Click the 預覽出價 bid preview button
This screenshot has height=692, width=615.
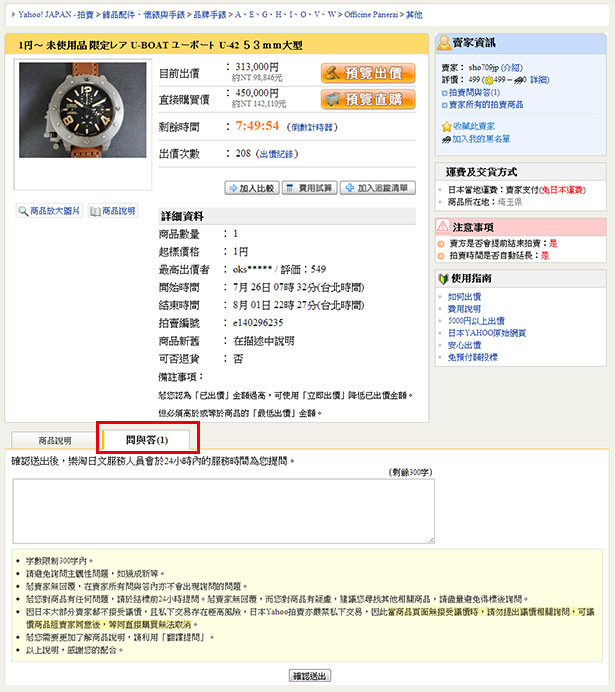coord(368,73)
